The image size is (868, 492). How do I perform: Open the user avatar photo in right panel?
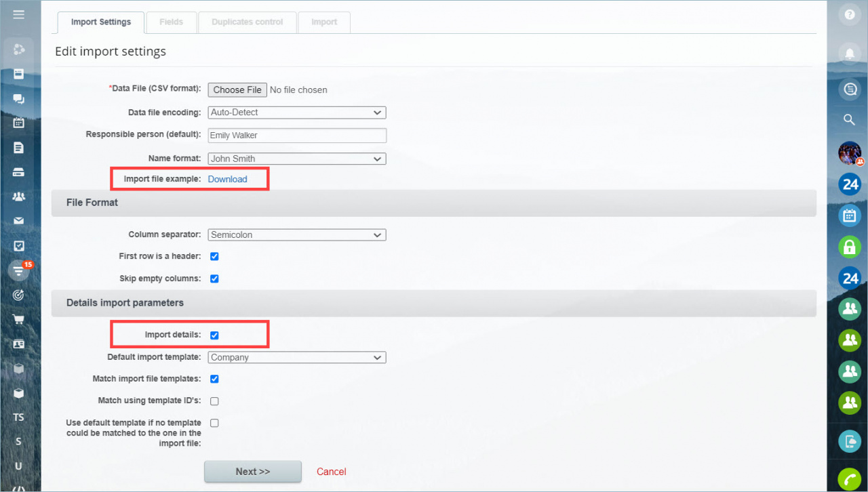click(x=850, y=153)
